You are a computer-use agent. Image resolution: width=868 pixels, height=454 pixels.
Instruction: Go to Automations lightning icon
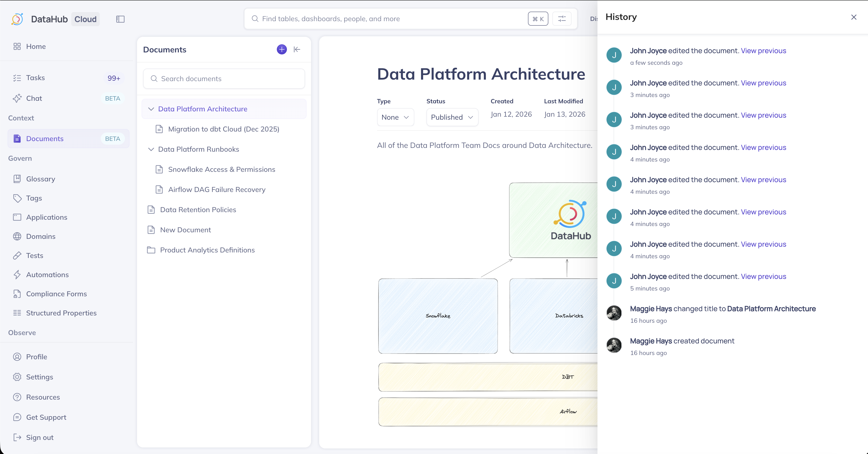(17, 275)
